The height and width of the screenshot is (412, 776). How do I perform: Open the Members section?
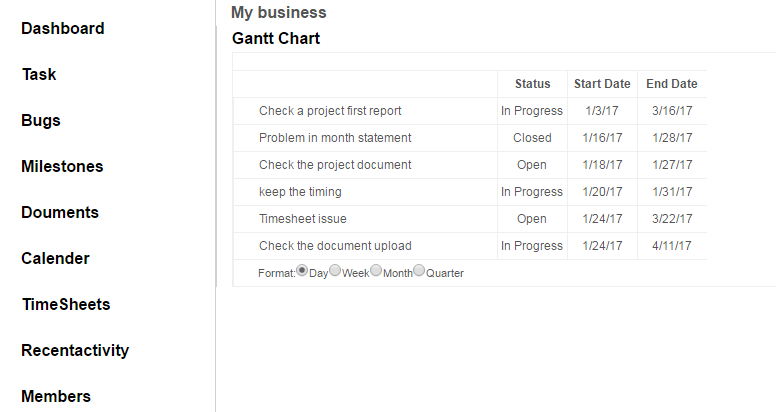point(56,396)
